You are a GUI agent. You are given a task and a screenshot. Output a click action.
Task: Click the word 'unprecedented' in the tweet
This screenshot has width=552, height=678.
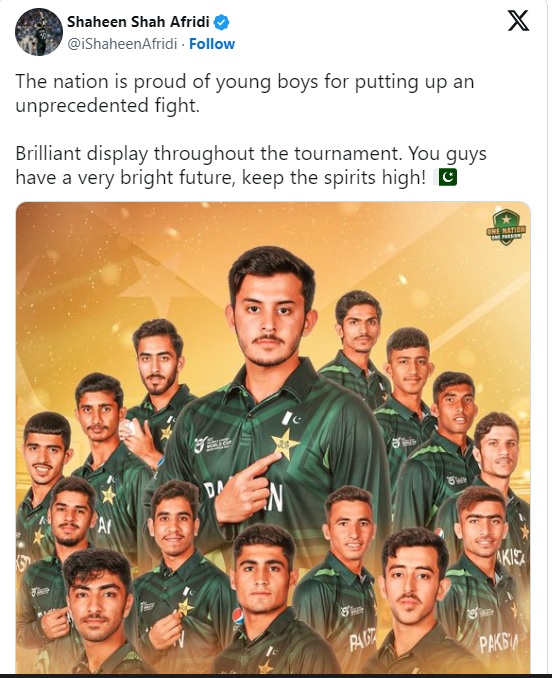coord(82,106)
